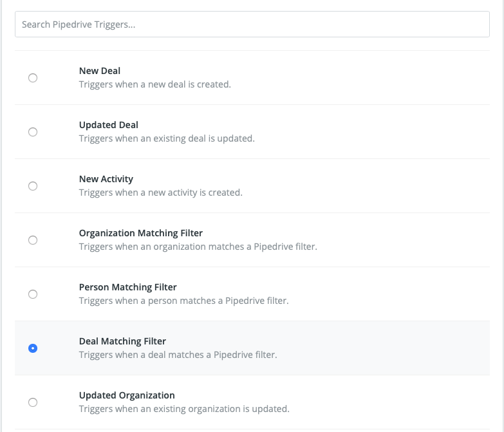Click Organization Matching Filter title text
This screenshot has height=432, width=504.
click(x=140, y=233)
